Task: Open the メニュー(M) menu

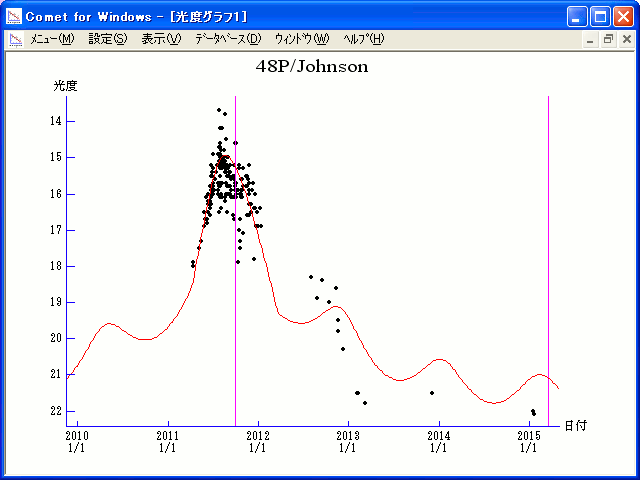Action: [52, 39]
